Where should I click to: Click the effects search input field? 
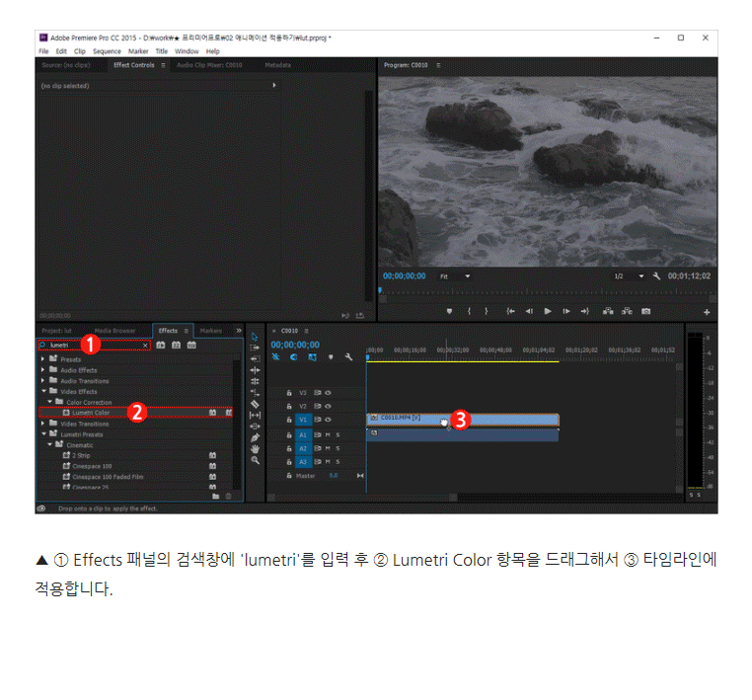(x=94, y=345)
